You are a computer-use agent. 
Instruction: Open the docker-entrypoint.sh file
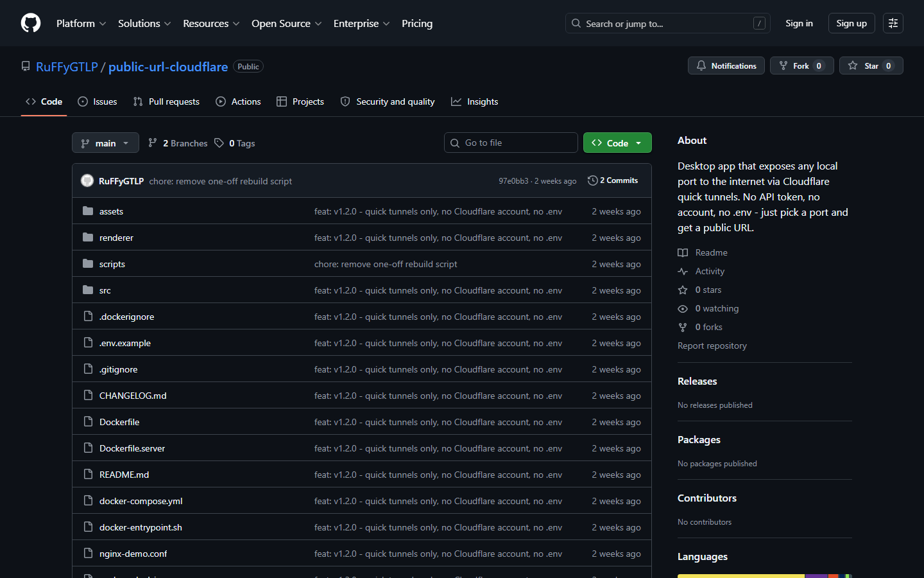coord(141,527)
